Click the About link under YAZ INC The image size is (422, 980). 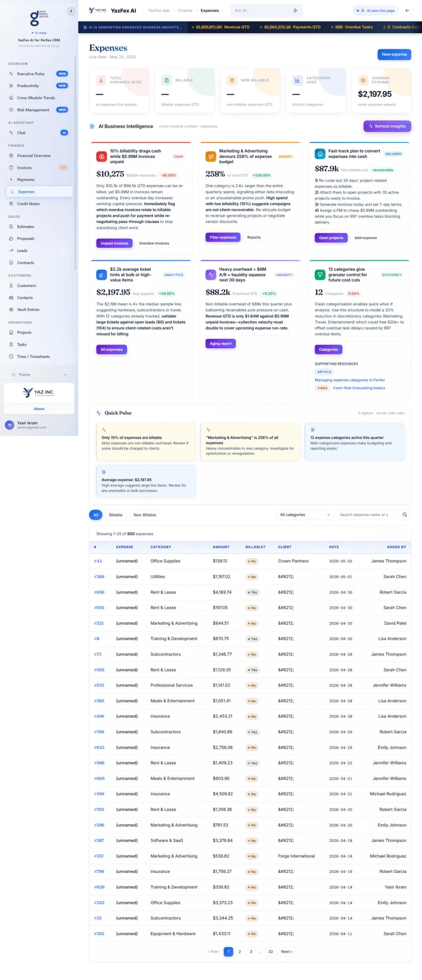(x=39, y=409)
